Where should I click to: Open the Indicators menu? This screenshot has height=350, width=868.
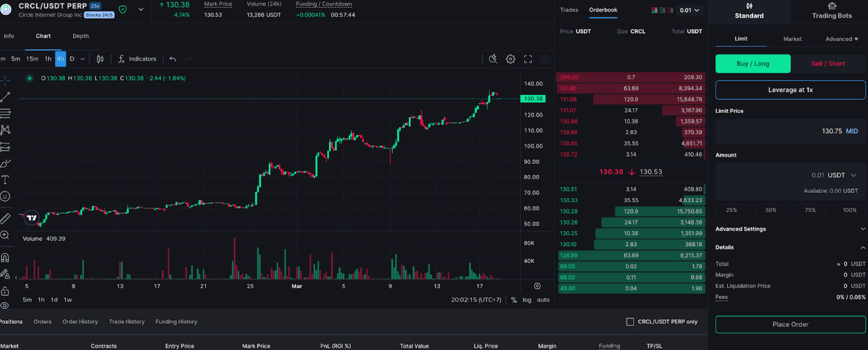[137, 59]
